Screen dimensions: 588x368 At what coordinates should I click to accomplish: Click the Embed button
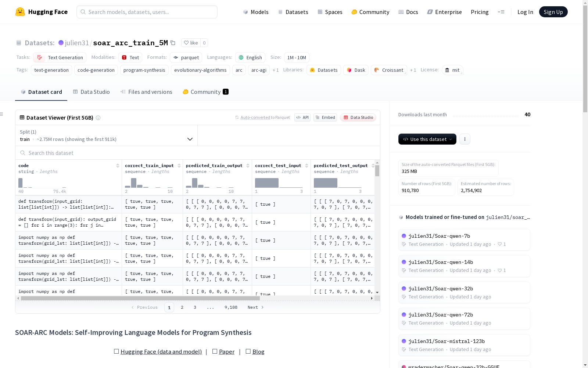click(x=325, y=117)
